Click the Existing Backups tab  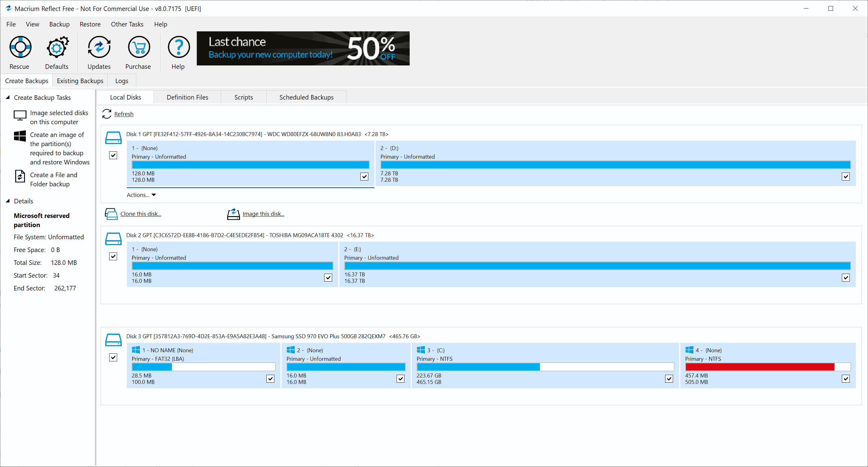click(80, 80)
